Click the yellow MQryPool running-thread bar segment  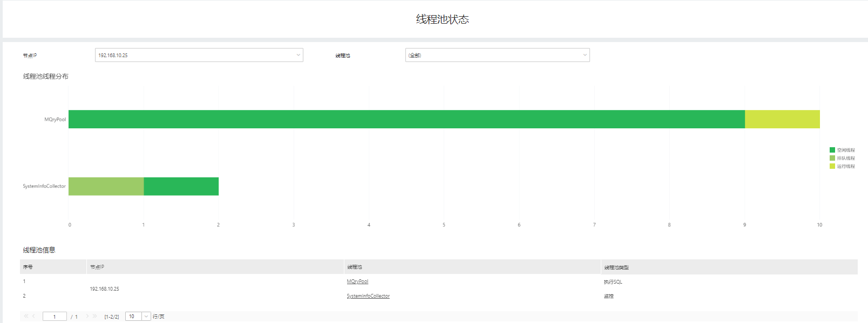(x=782, y=119)
